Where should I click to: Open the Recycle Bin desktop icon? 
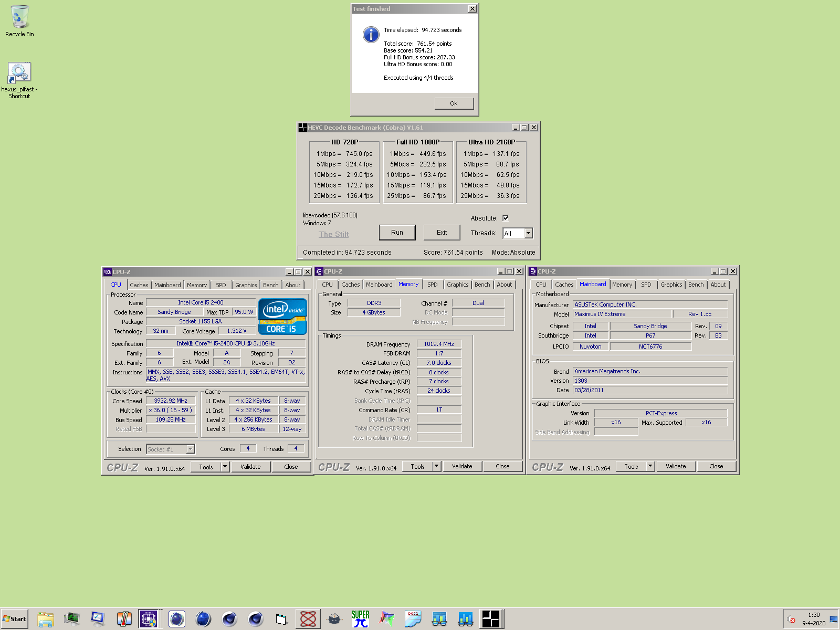point(19,21)
